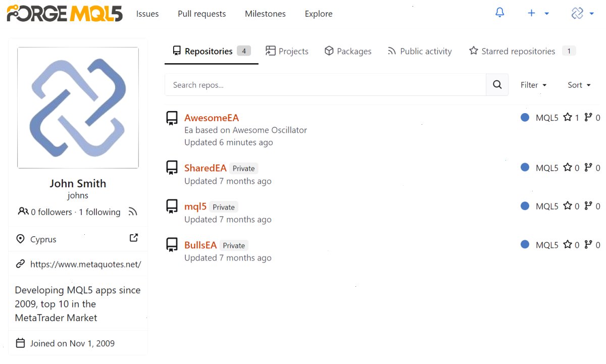Click the star icon on AwesomeEA row
Image resolution: width=606 pixels, height=364 pixels.
pyautogui.click(x=568, y=117)
